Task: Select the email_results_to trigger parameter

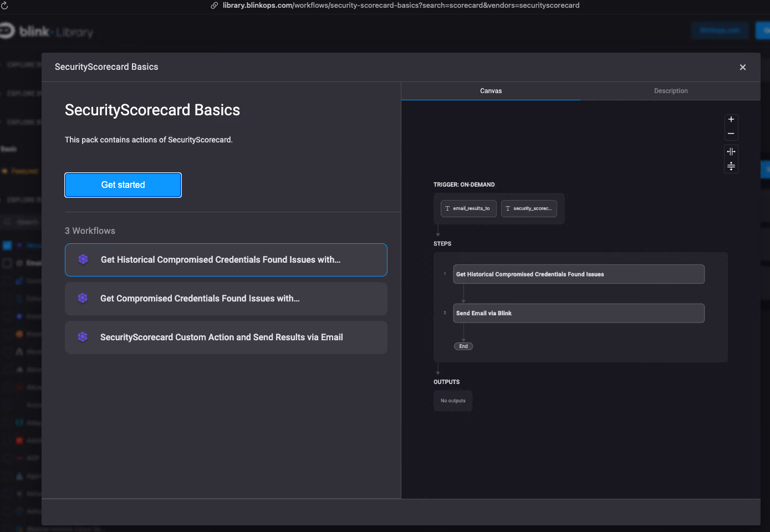Action: tap(469, 208)
